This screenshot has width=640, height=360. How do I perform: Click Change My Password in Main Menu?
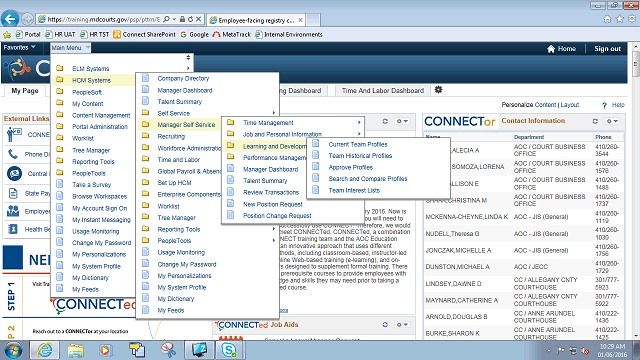click(102, 242)
